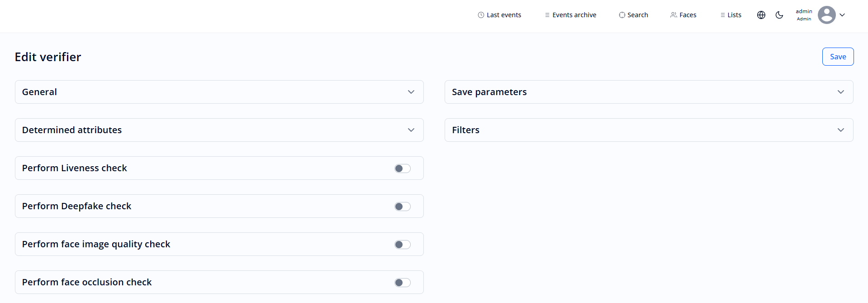Save the verifier settings
The height and width of the screenshot is (303, 868).
click(x=838, y=56)
